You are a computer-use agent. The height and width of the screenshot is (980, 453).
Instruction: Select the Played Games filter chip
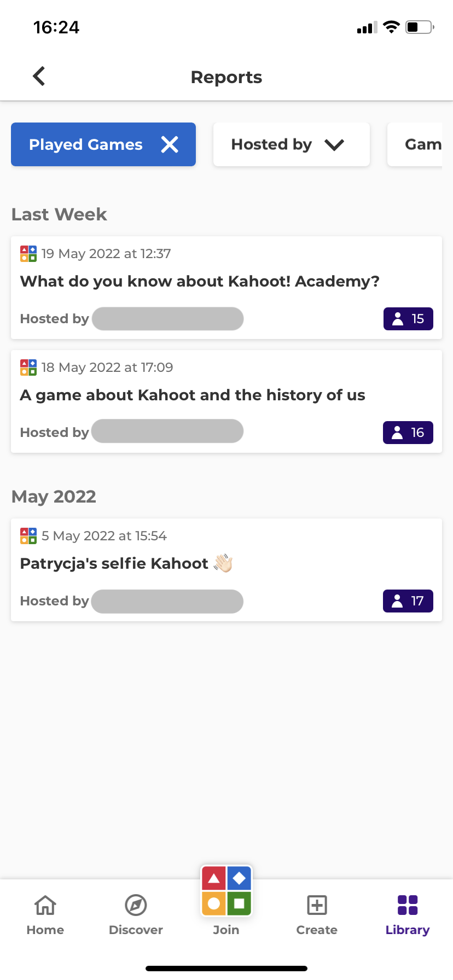[x=86, y=144]
